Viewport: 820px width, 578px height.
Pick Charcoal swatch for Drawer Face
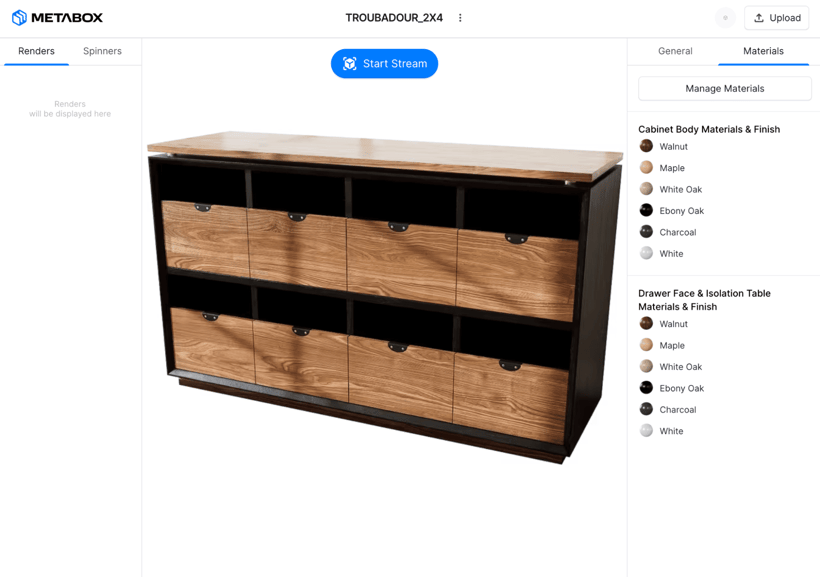pos(646,409)
